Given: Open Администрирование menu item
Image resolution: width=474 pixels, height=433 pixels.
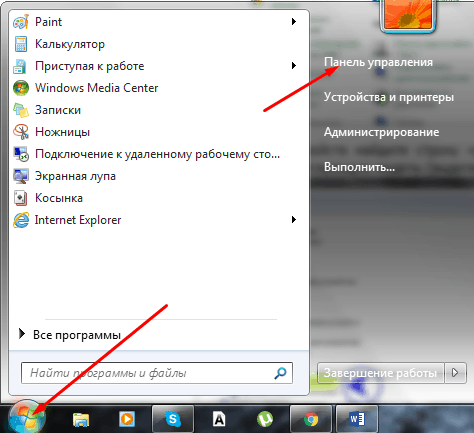Looking at the screenshot, I should coord(381,132).
